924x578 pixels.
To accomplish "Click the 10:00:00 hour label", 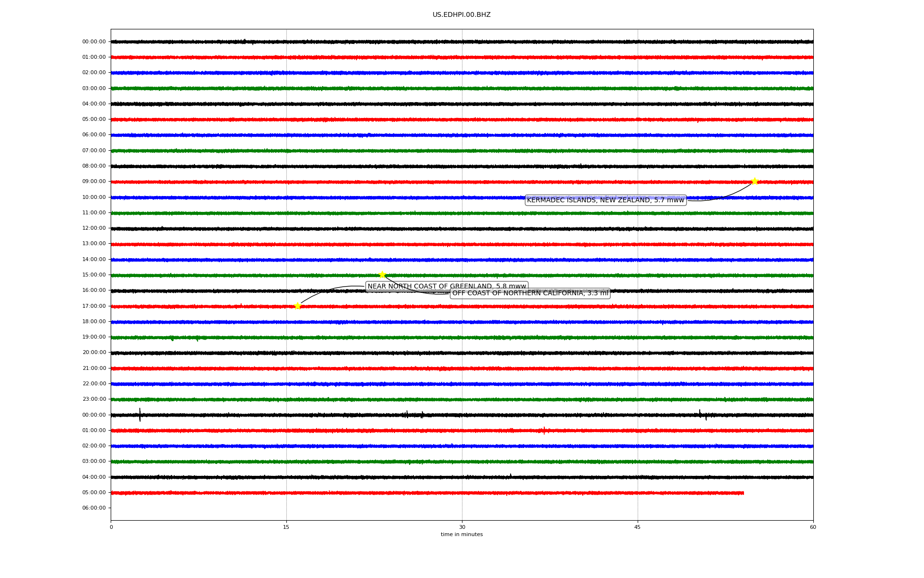I will pos(94,197).
